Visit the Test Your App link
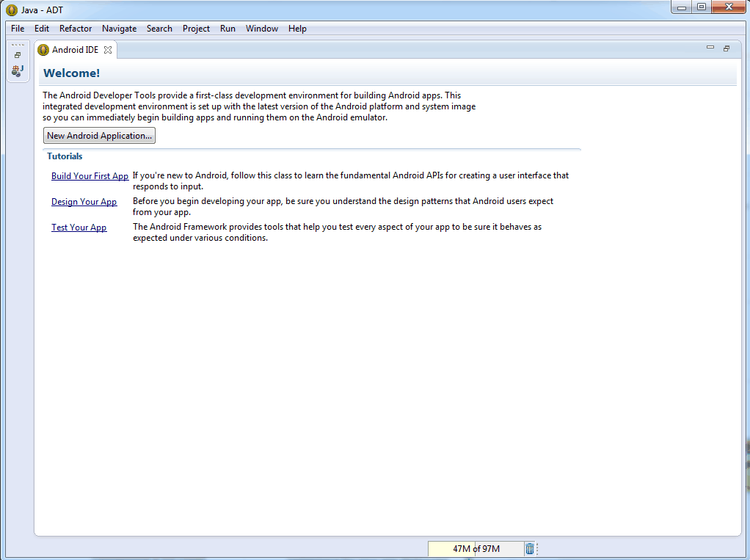Image resolution: width=750 pixels, height=560 pixels. click(x=79, y=228)
